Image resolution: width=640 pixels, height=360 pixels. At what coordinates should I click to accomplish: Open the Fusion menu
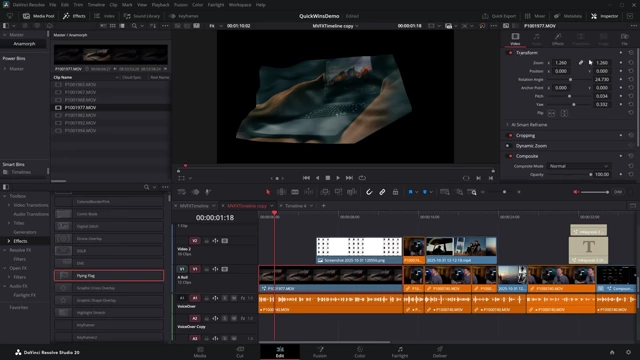tap(181, 5)
